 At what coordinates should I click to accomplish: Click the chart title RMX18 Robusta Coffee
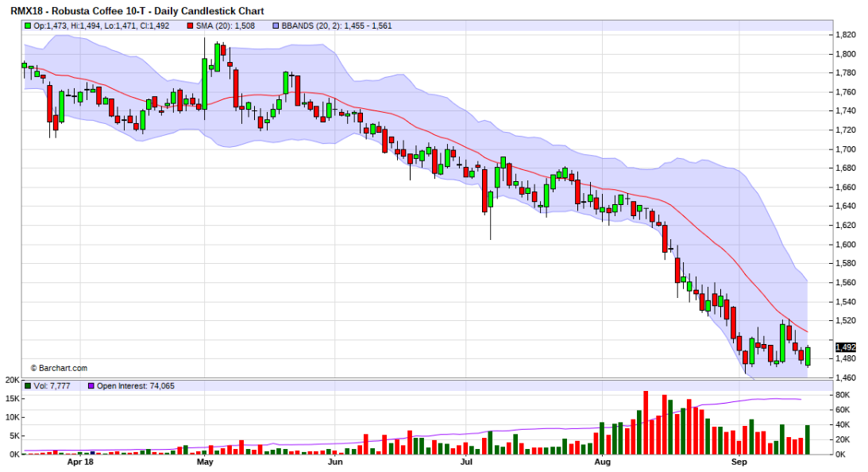point(137,10)
